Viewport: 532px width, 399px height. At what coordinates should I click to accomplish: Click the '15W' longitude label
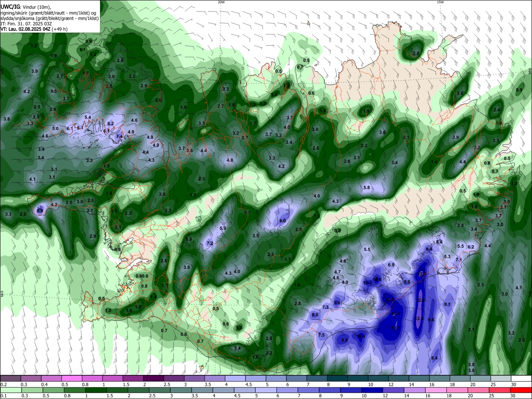[x=440, y=2]
